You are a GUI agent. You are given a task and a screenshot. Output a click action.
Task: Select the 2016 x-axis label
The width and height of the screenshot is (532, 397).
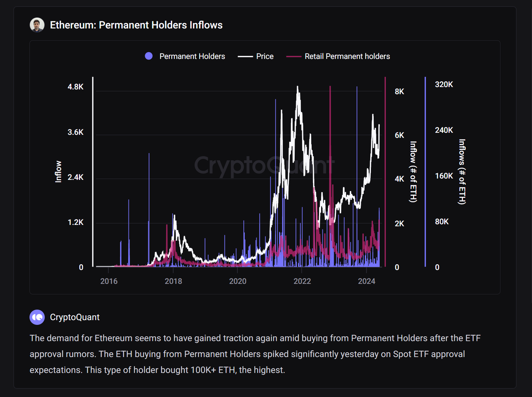(x=109, y=281)
